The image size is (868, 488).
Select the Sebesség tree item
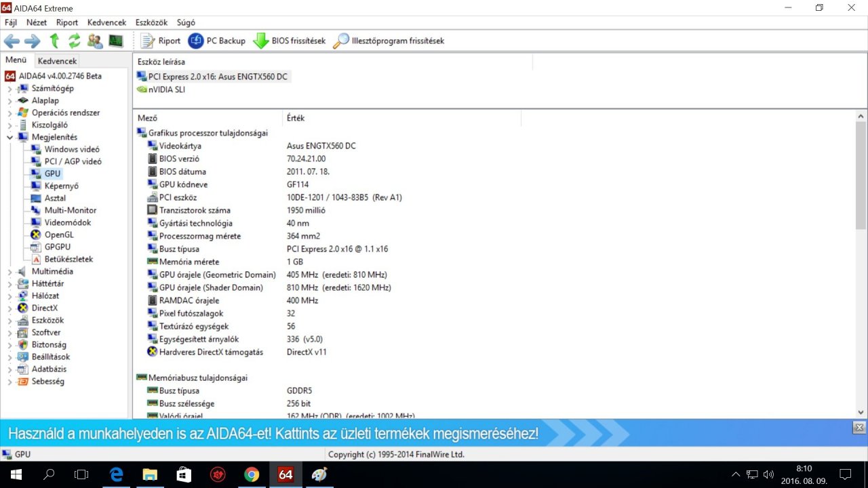(47, 381)
